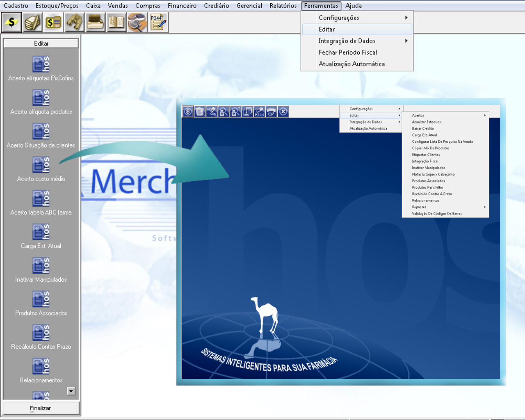Click the printer toolbar icon
The width and height of the screenshot is (525, 420).
[95, 23]
